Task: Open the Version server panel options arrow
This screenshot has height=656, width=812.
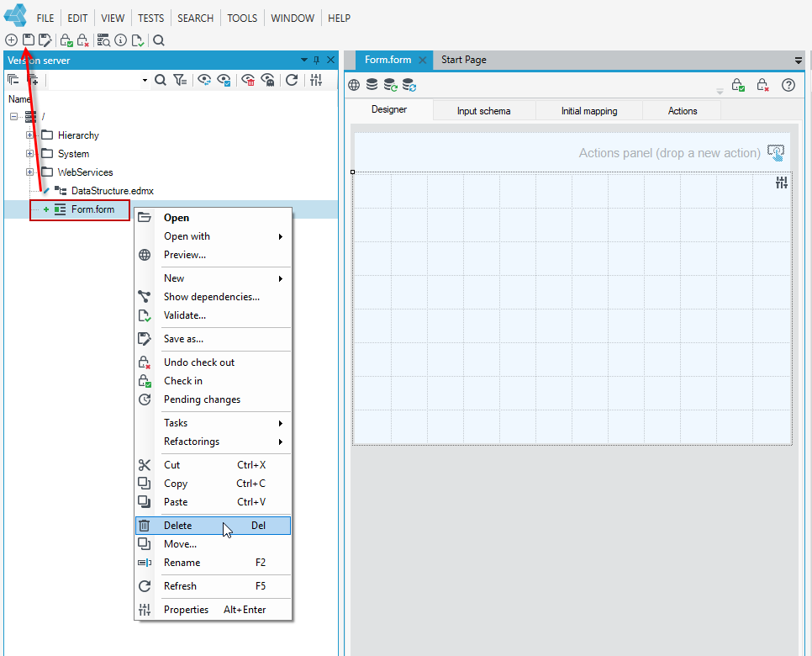Action: click(304, 60)
